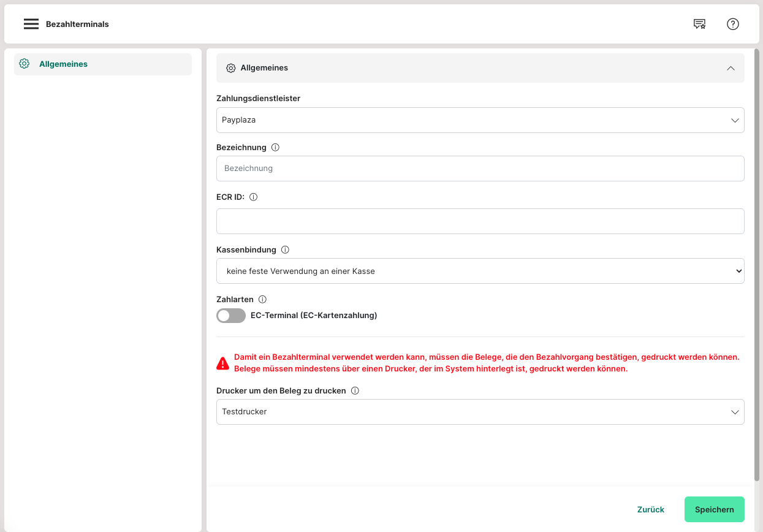Viewport: 763px width, 532px height.
Task: Click the Speichern button
Action: pos(714,509)
